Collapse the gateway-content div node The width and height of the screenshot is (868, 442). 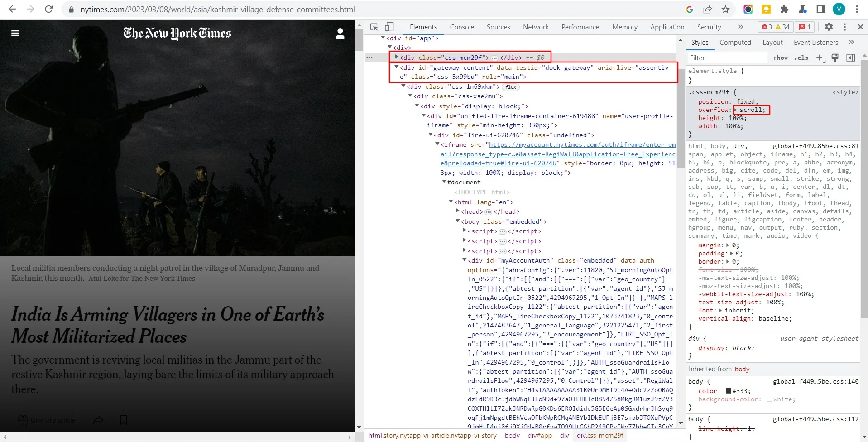[x=397, y=67]
